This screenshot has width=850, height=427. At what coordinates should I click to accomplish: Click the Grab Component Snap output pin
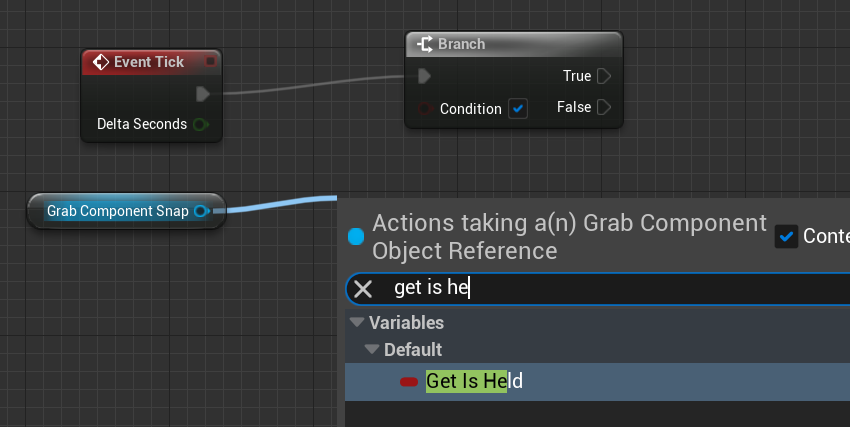coord(201,211)
